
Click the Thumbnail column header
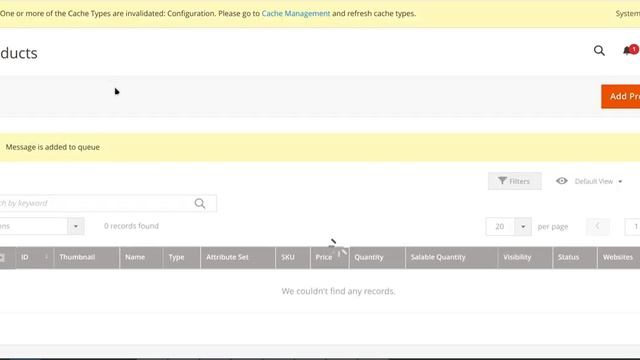[x=87, y=258]
